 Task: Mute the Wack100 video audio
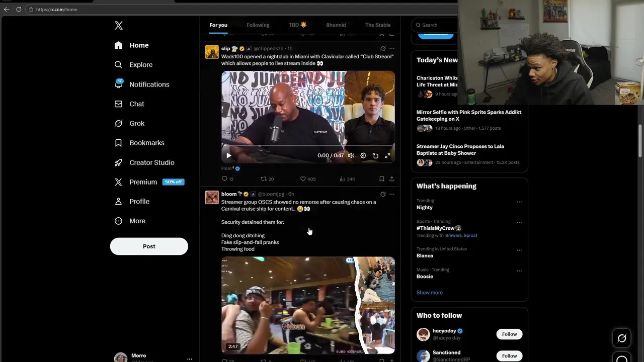pyautogui.click(x=351, y=156)
